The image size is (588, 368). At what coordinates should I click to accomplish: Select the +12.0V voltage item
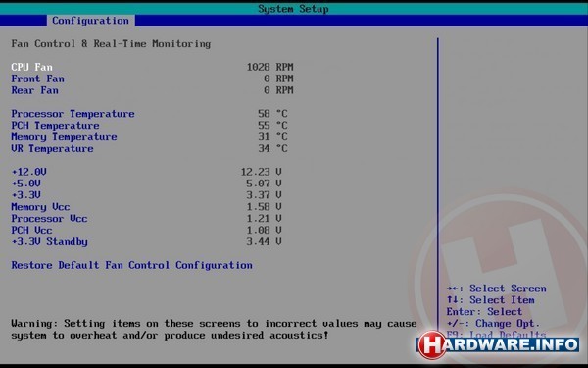(28, 172)
